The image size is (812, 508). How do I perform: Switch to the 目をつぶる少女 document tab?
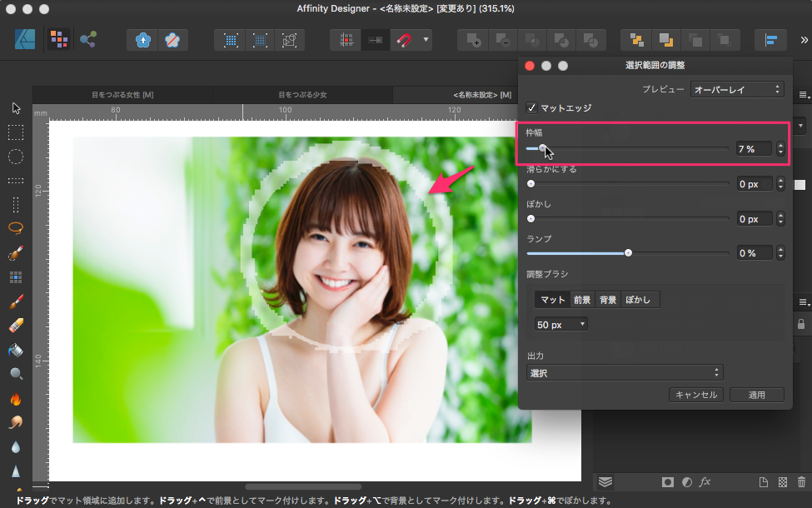coord(302,95)
